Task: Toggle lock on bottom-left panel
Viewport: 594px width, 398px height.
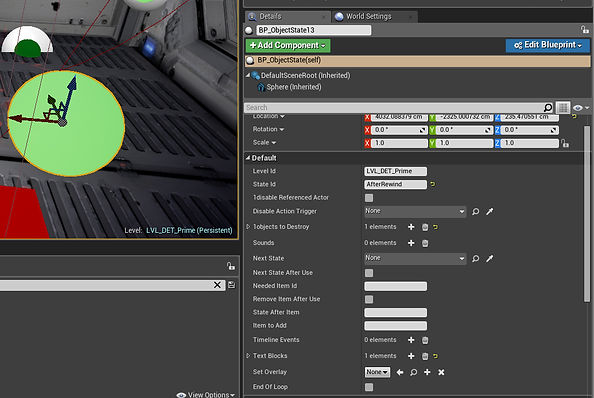Action: pyautogui.click(x=231, y=266)
